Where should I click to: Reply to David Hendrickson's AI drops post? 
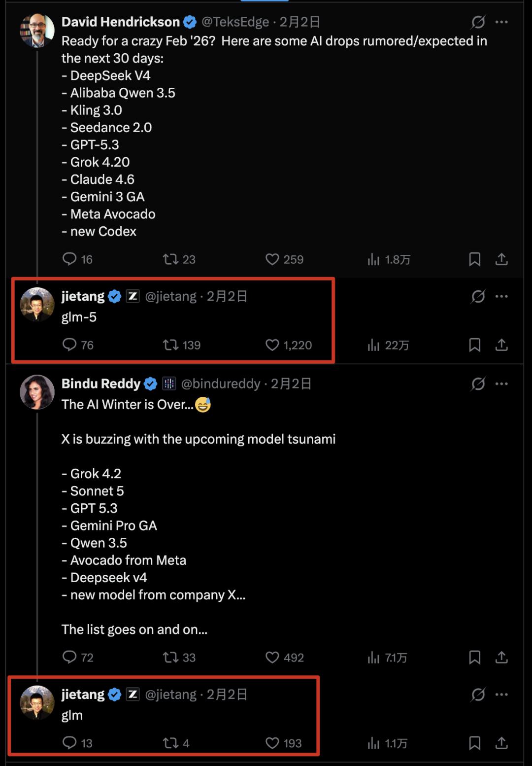pyautogui.click(x=69, y=259)
